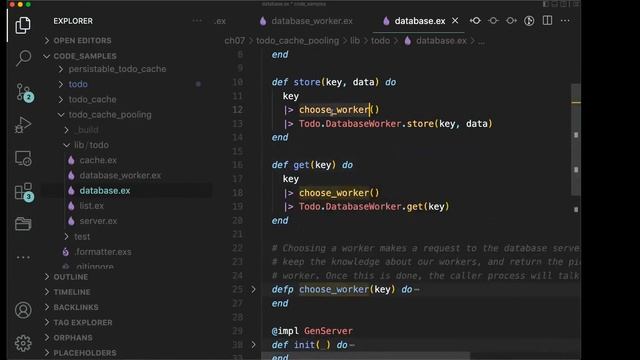Click 'Todo.DatabaseWorker.get(key)' on line 19
The height and width of the screenshot is (360, 640).
click(374, 207)
